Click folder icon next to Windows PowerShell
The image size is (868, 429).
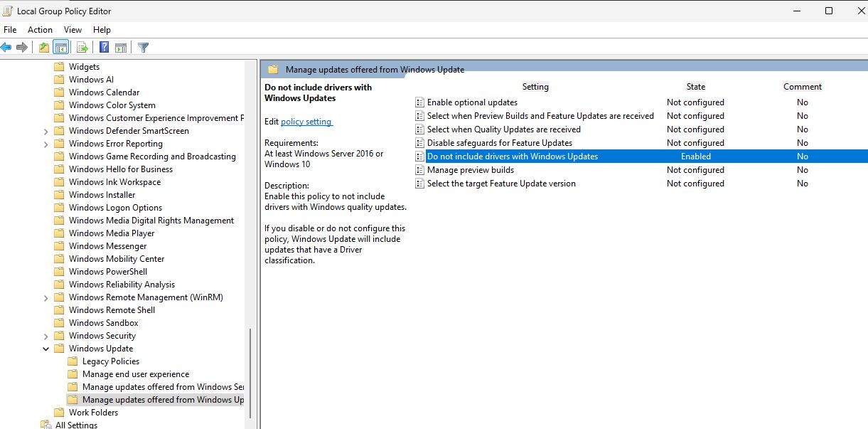point(59,272)
